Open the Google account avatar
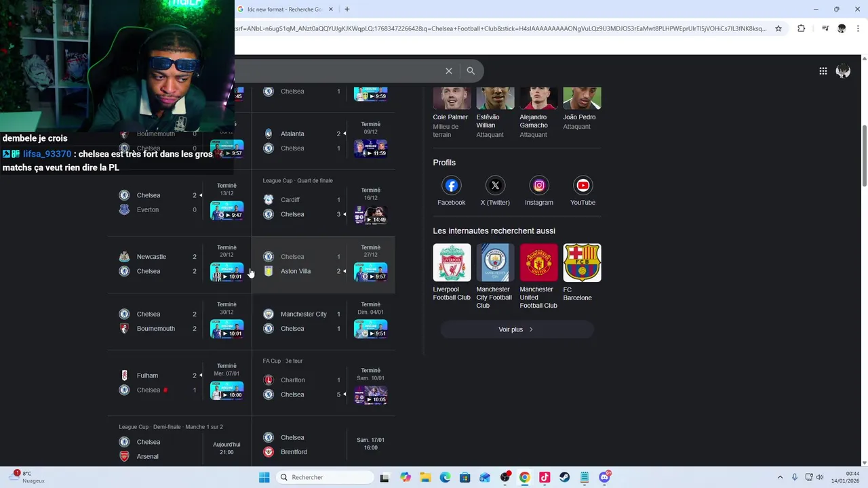This screenshot has width=868, height=488. [843, 70]
